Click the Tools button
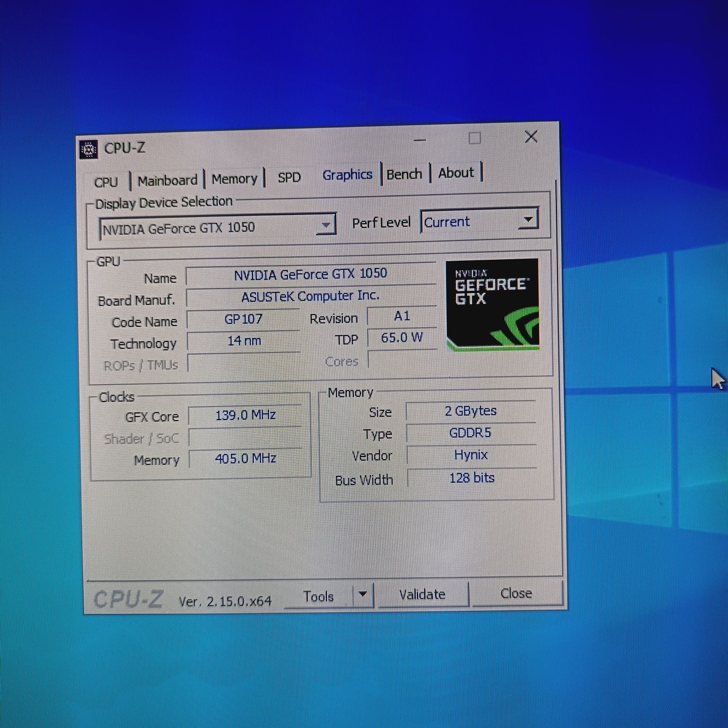 pos(319,596)
